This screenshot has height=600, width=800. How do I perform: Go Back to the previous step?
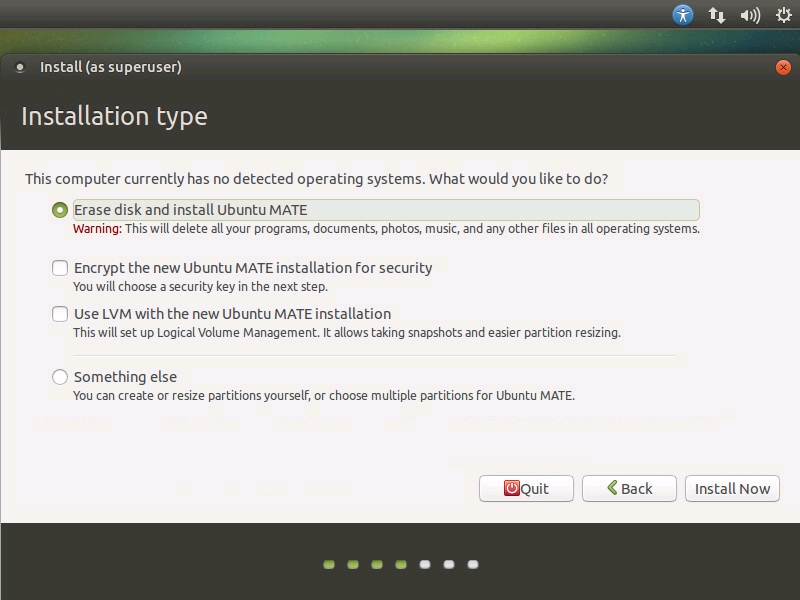coord(629,488)
